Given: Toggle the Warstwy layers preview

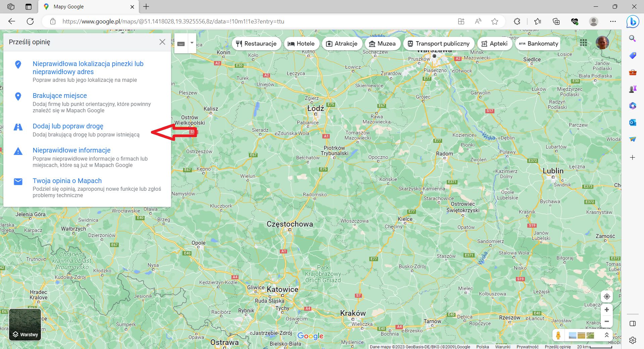Looking at the screenshot, I should tap(25, 325).
